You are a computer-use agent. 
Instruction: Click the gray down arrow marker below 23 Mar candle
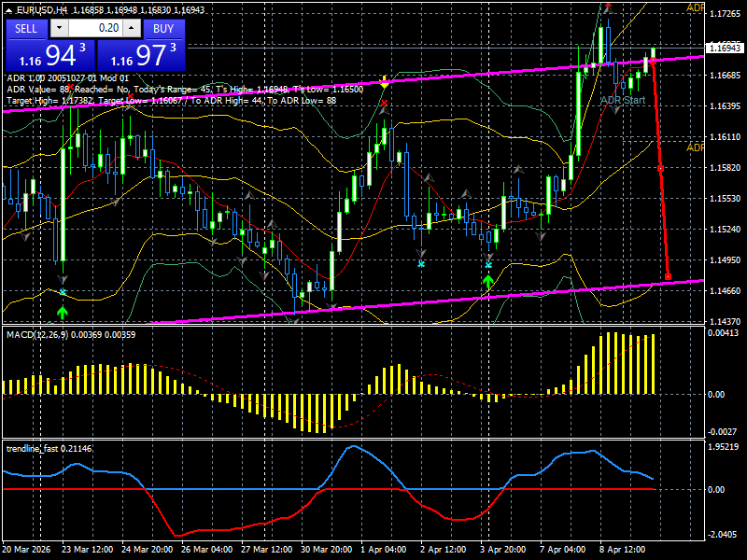[63, 278]
